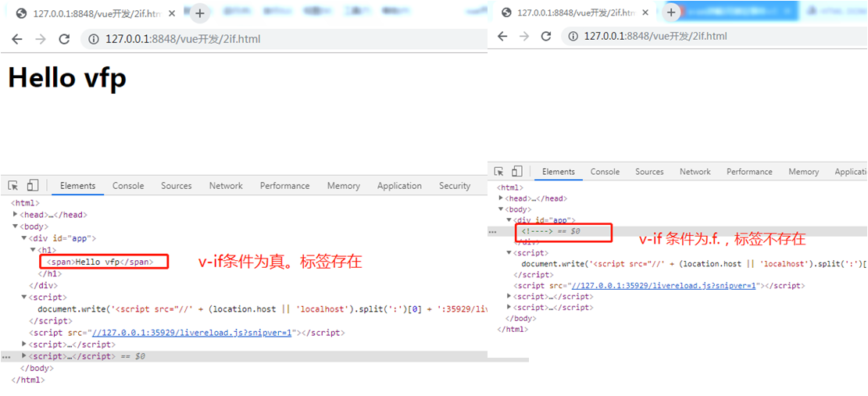The height and width of the screenshot is (396, 868).
Task: Switch to Console tab in left DevTools
Action: (128, 186)
